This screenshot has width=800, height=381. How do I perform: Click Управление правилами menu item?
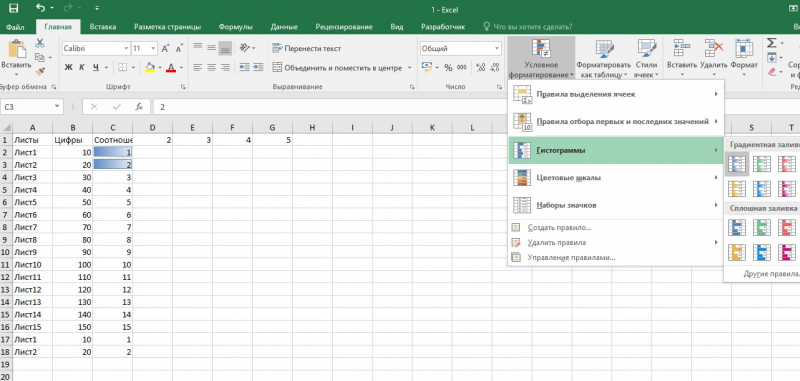click(616, 258)
